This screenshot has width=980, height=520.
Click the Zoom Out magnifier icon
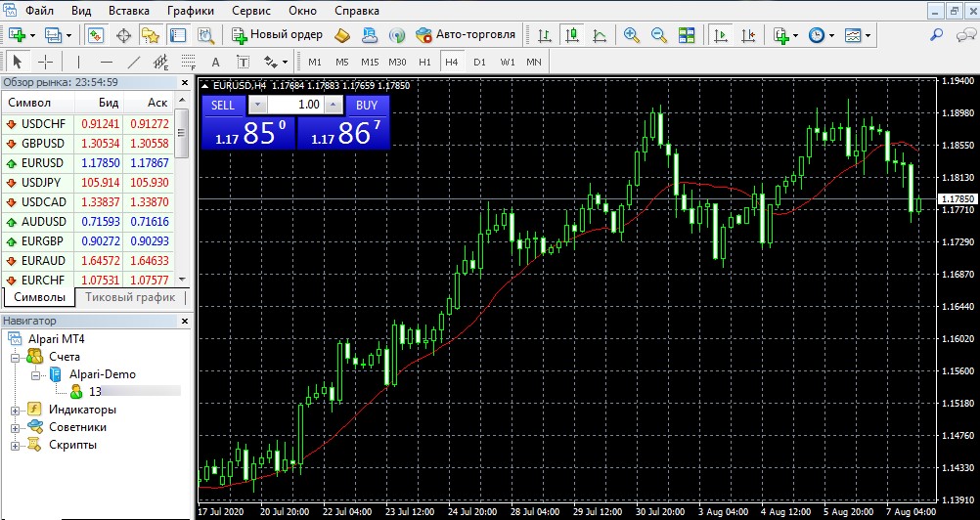click(658, 35)
